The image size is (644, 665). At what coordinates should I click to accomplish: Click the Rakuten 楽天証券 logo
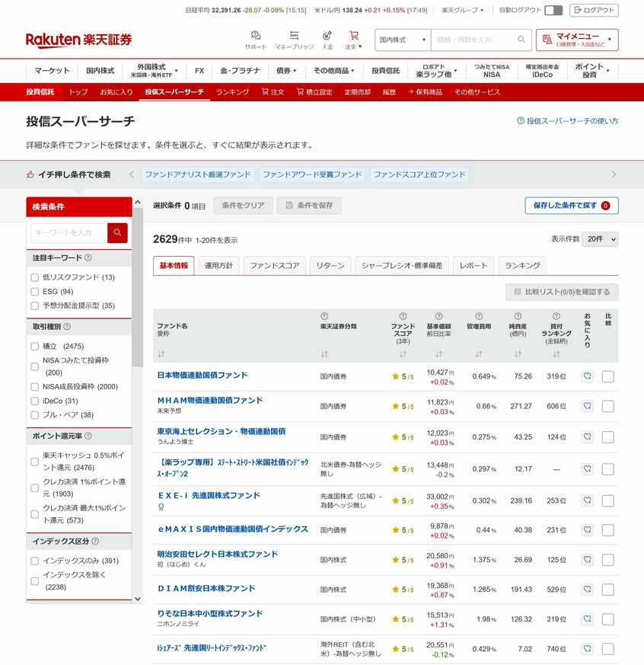pos(79,40)
